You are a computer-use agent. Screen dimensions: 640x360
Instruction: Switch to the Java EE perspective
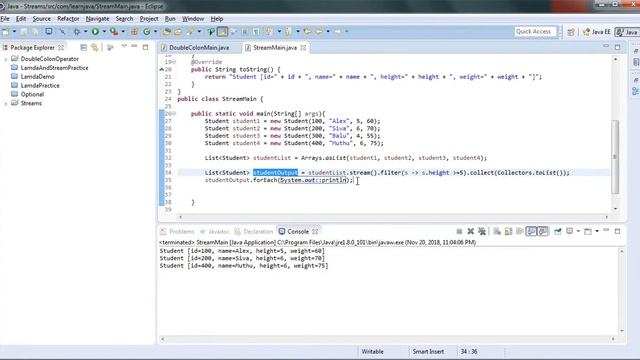[x=596, y=32]
